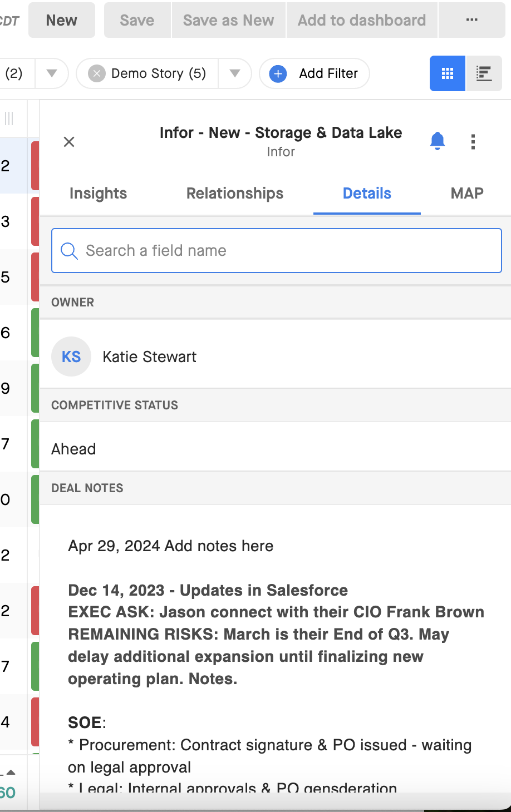Click the ellipsis more actions button
The height and width of the screenshot is (812, 511).
coord(471,19)
